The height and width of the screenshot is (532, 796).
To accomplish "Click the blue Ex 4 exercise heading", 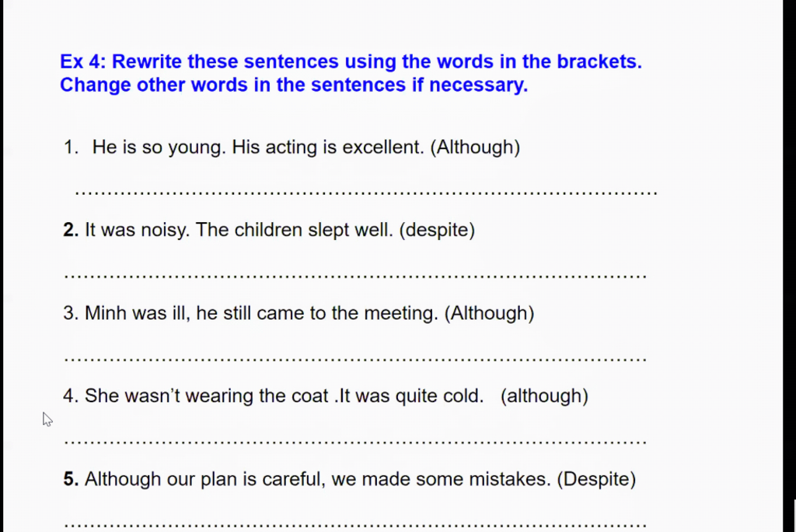I will 351,73.
